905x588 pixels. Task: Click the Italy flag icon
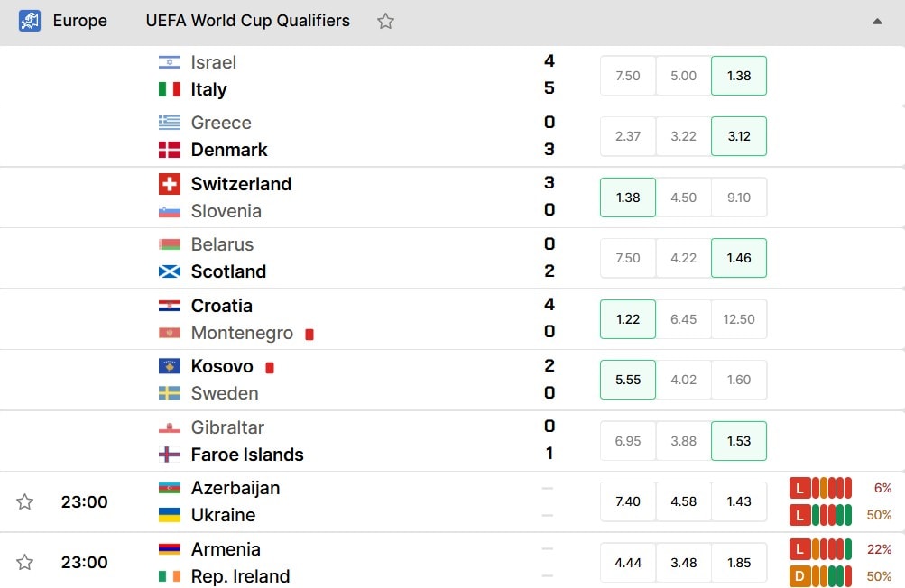[x=170, y=89]
